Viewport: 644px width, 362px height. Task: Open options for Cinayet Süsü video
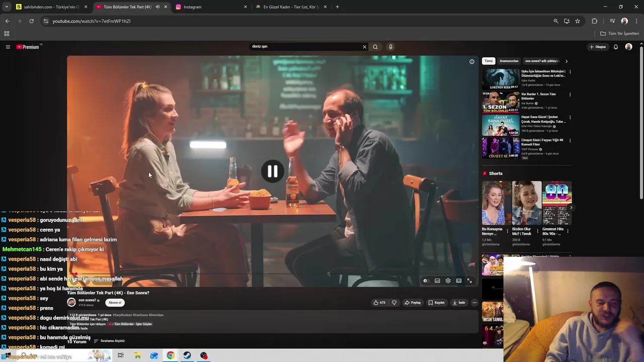[570, 141]
